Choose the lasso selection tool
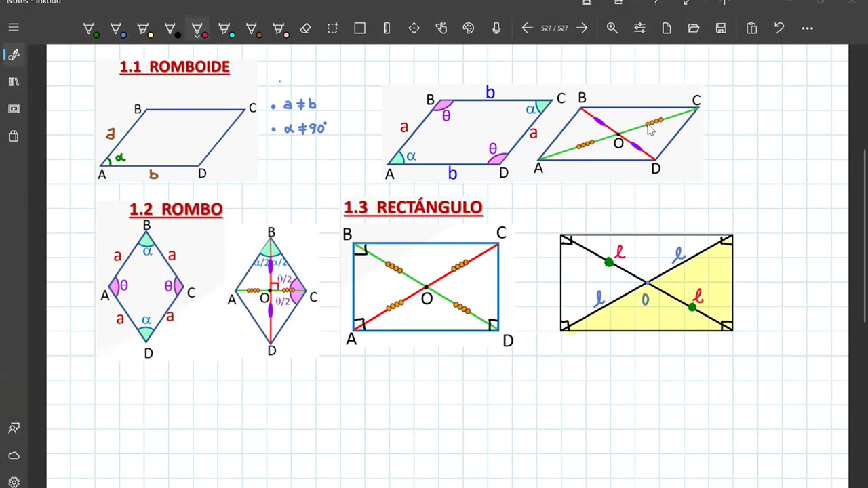868x488 pixels. pos(332,28)
